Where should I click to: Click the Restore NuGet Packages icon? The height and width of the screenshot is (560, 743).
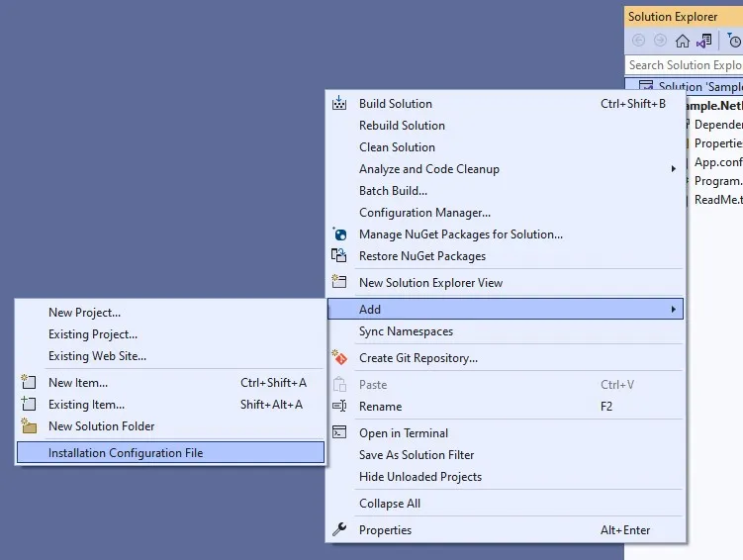338,256
